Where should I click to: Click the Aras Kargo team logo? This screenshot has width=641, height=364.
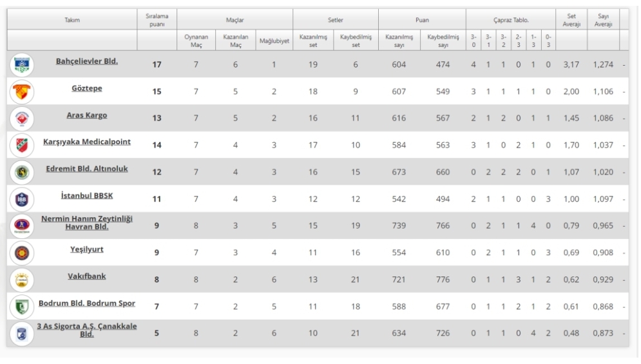click(22, 119)
